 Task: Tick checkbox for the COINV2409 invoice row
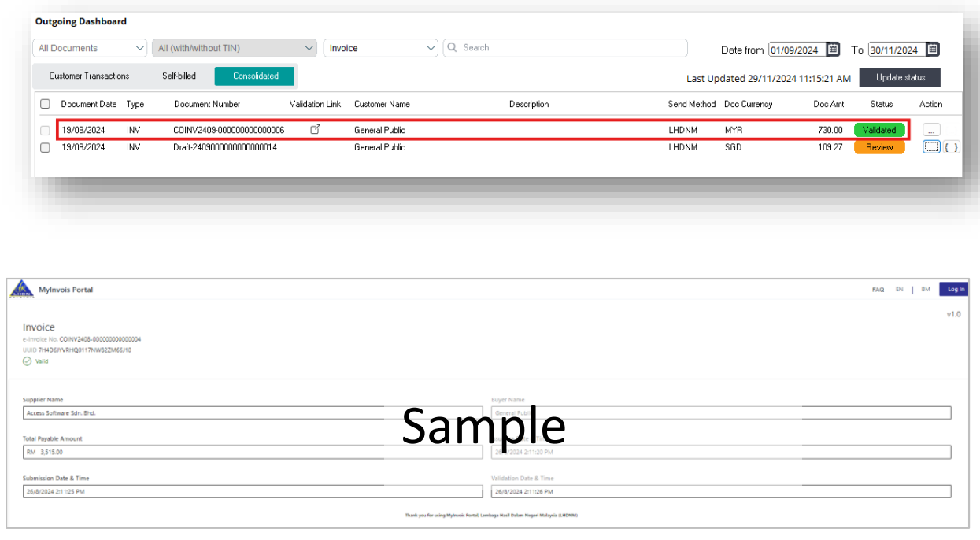click(45, 130)
